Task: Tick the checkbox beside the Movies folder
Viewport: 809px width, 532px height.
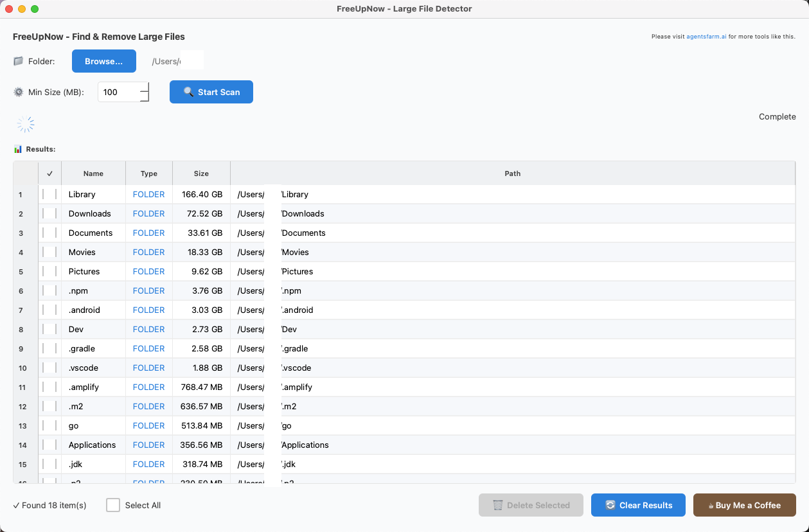Action: 49,252
